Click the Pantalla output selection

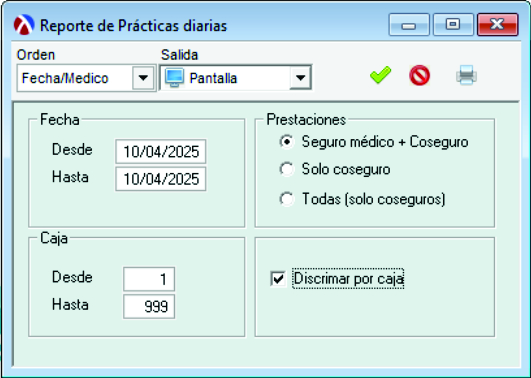click(x=213, y=78)
